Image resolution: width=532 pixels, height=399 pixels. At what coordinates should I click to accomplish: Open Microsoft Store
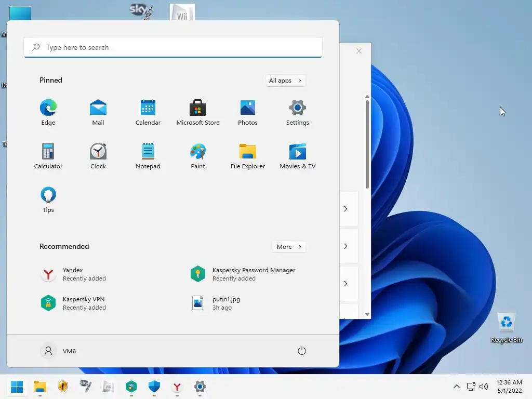[198, 113]
